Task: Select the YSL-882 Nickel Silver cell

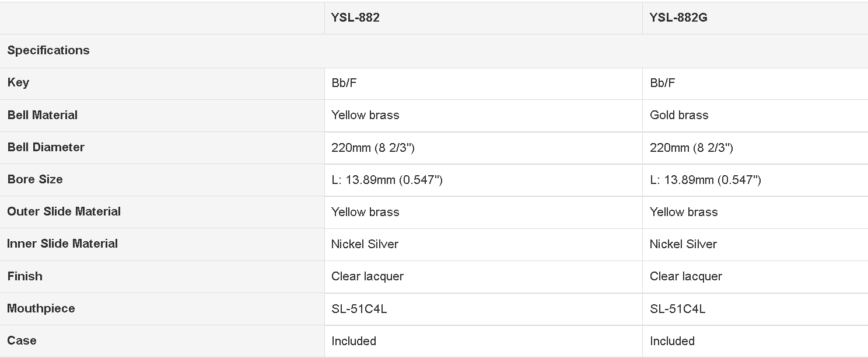Action: (365, 244)
